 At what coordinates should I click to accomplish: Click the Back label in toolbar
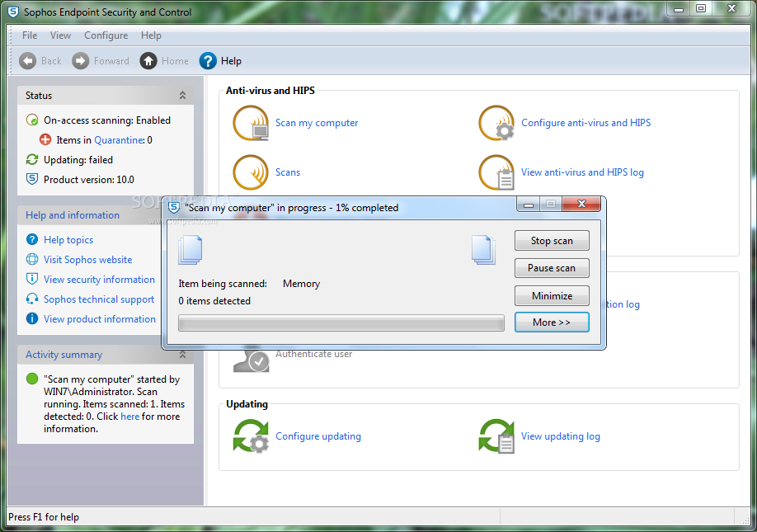click(51, 61)
